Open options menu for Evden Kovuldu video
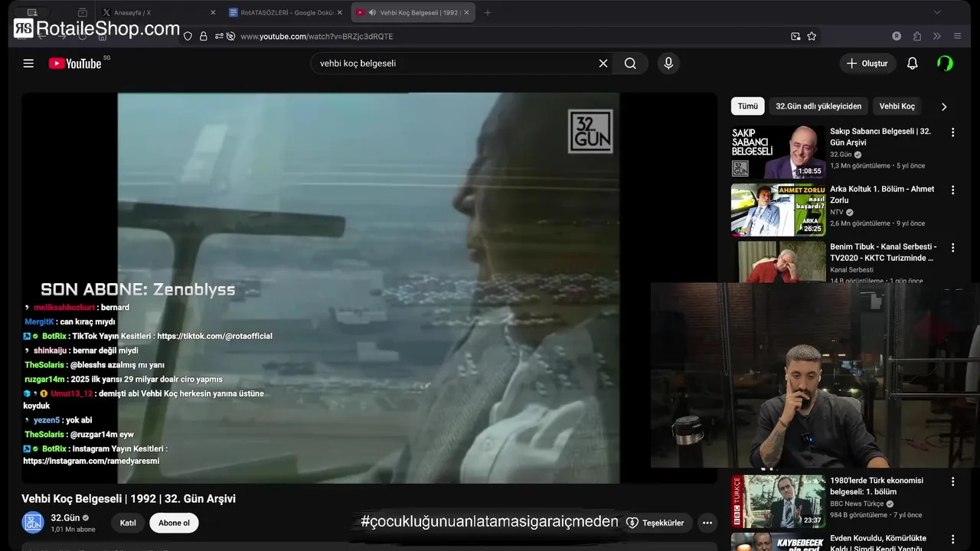The width and height of the screenshot is (980, 551). point(953,539)
